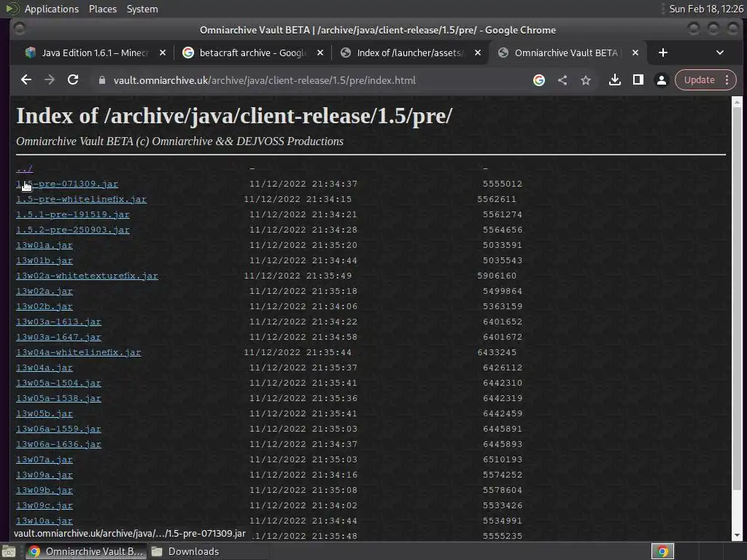This screenshot has width=747, height=560.
Task: Switch to Index of /launcher/assets tab
Action: [x=411, y=52]
